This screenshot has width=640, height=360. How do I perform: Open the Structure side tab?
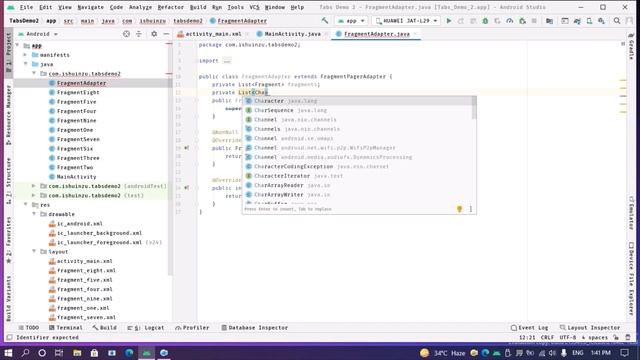8,181
